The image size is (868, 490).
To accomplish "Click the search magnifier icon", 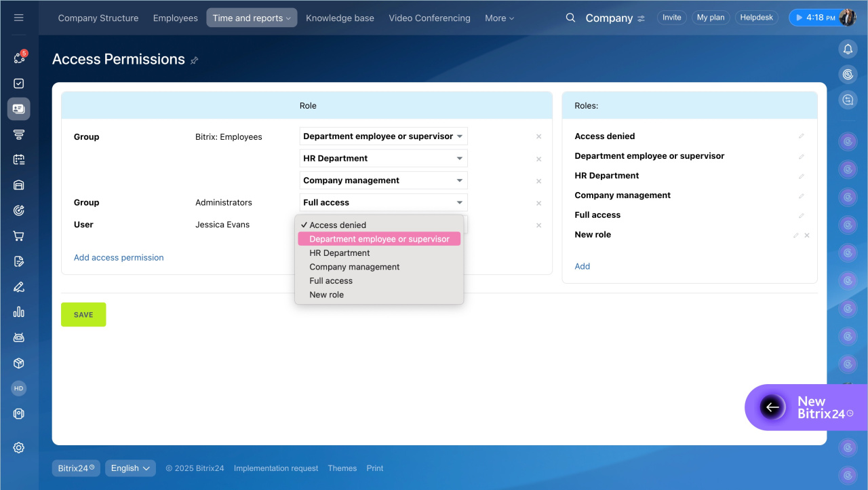I will tap(570, 18).
